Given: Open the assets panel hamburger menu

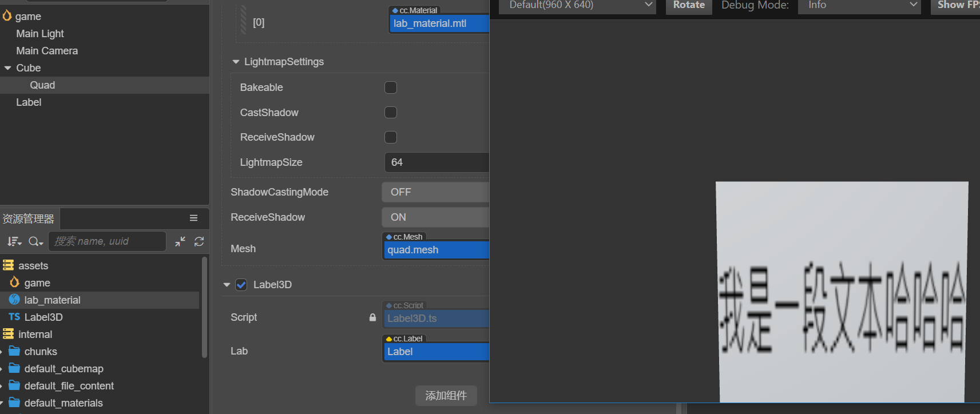Looking at the screenshot, I should pos(193,218).
